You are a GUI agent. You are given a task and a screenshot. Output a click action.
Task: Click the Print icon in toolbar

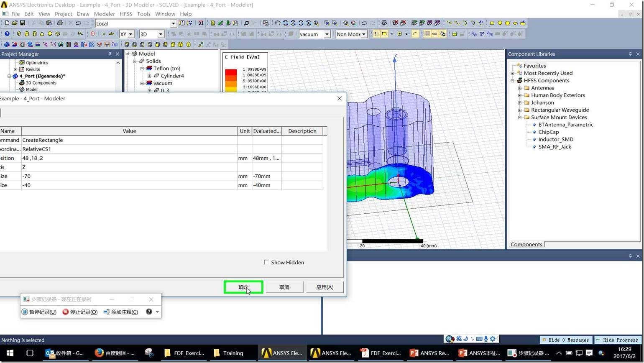(59, 23)
